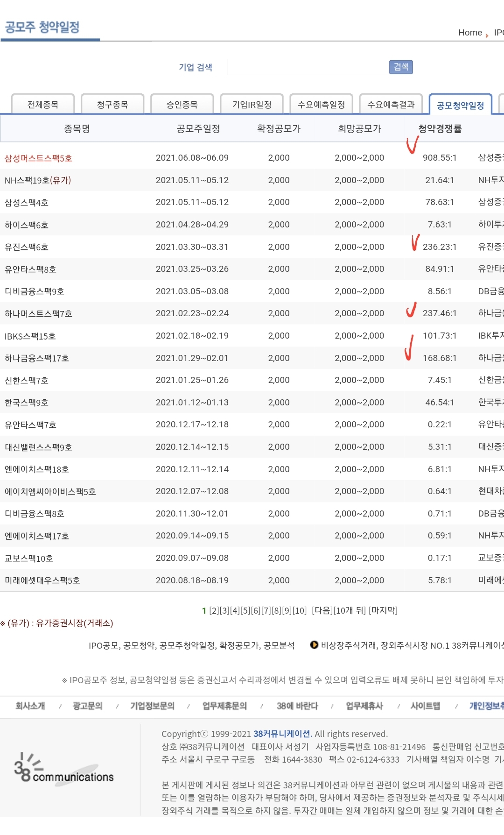Go to page [10] of results
The width and height of the screenshot is (504, 835).
299,610
